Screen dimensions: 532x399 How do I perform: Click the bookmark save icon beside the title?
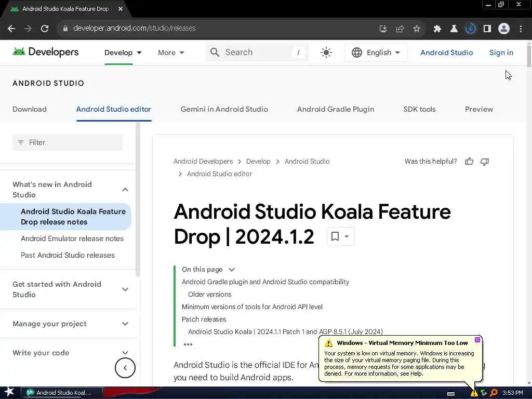(335, 236)
